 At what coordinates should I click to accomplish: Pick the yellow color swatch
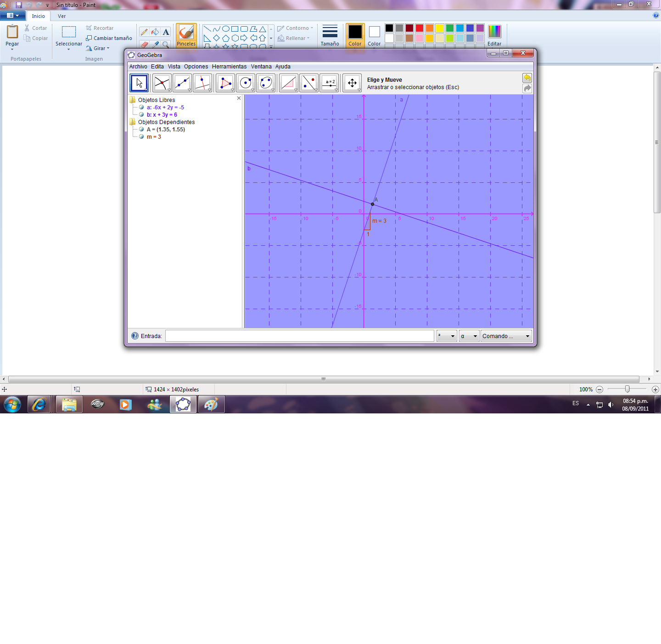pos(440,28)
